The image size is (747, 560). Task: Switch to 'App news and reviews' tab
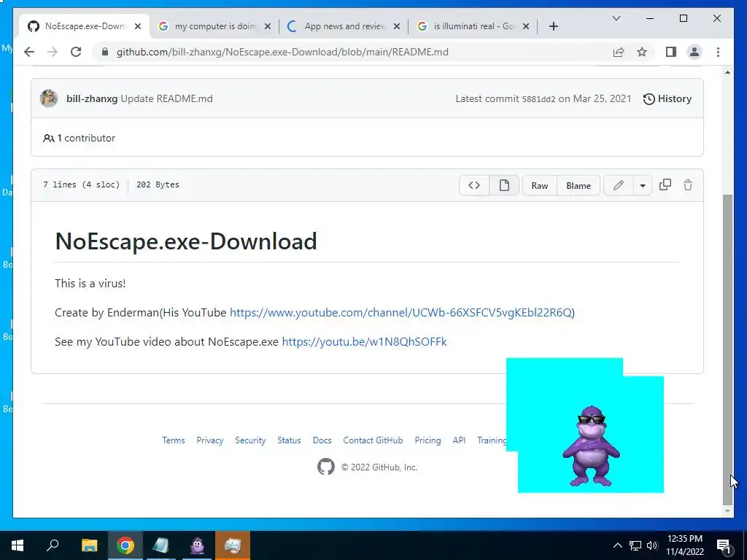[x=344, y=26]
